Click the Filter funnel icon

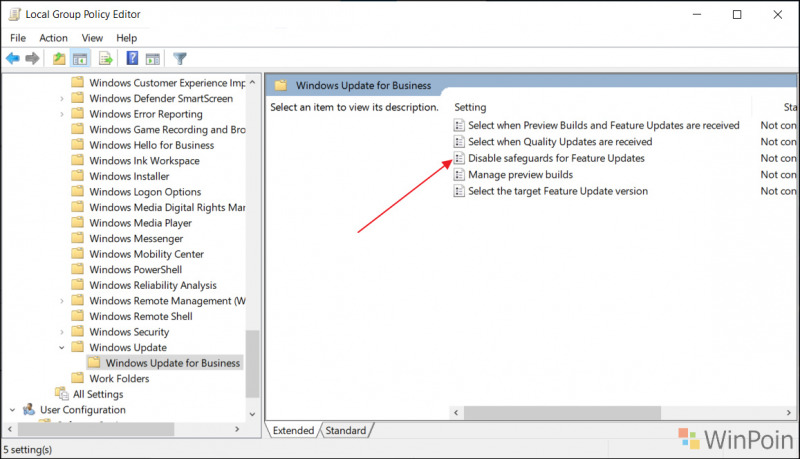(180, 59)
